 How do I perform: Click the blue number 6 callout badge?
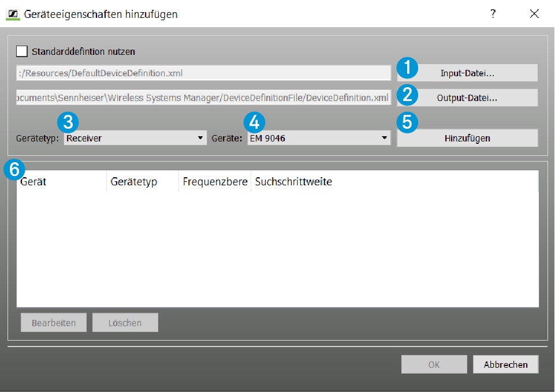click(14, 170)
